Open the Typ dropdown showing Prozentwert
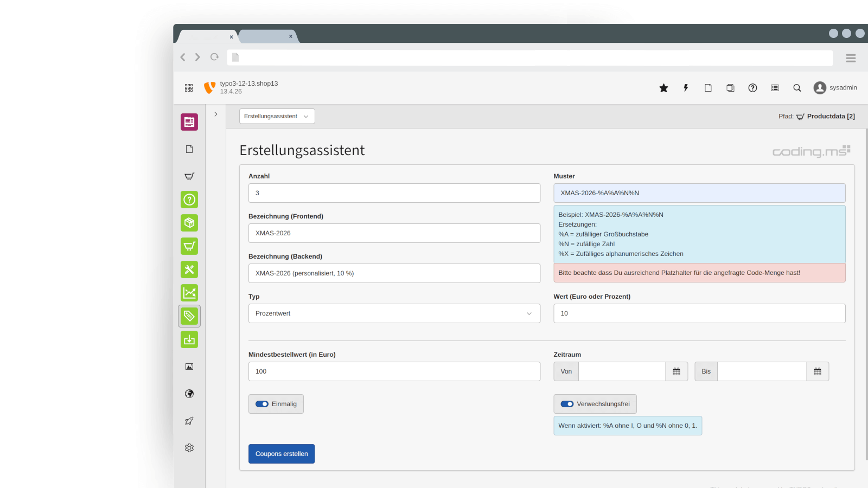 (x=394, y=313)
